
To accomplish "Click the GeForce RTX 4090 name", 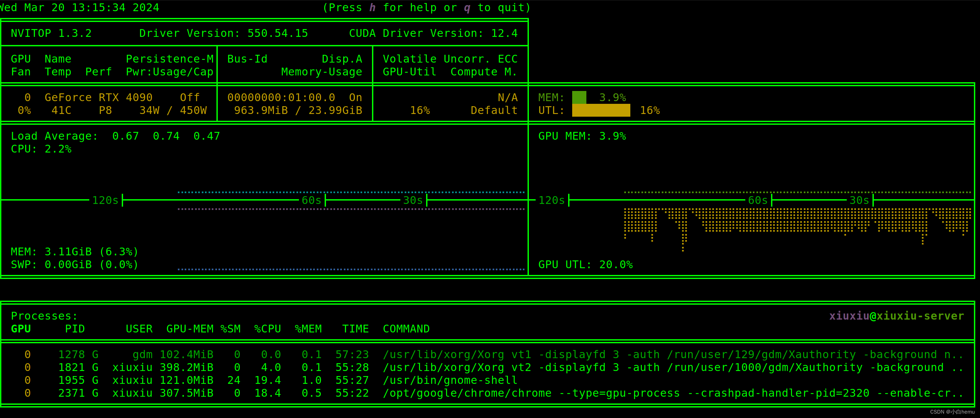I will [x=98, y=97].
